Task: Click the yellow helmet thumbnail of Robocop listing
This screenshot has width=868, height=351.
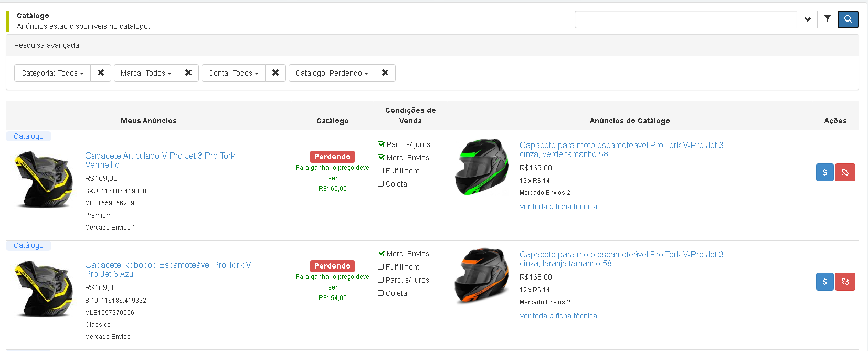Action: tap(44, 288)
